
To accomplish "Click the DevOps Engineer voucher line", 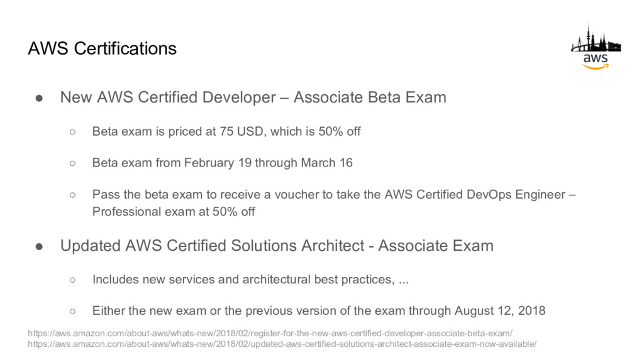I will point(334,194).
